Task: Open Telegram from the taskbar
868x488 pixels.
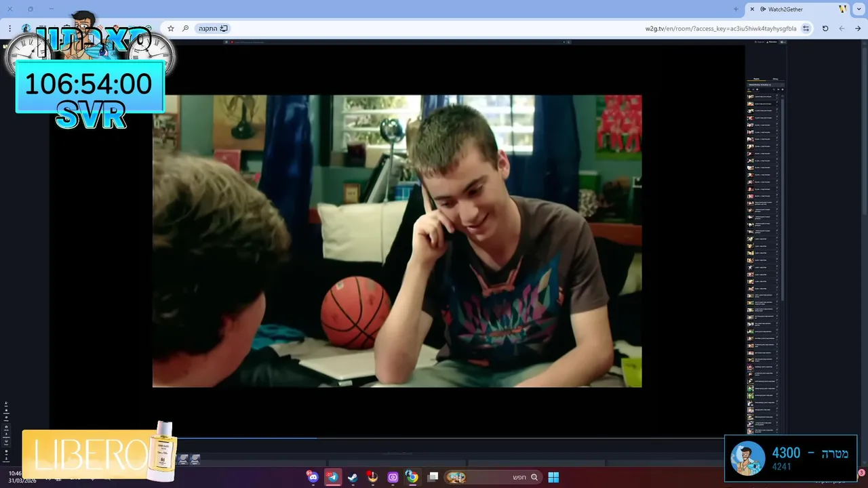Action: (332, 477)
